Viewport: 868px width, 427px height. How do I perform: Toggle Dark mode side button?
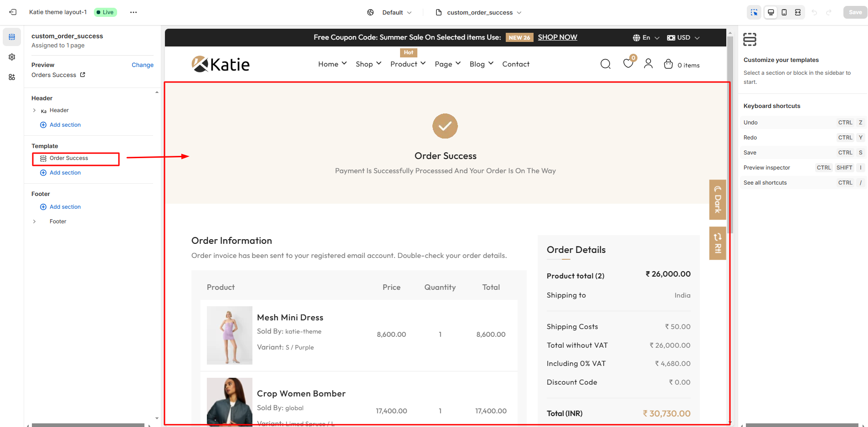tap(718, 200)
